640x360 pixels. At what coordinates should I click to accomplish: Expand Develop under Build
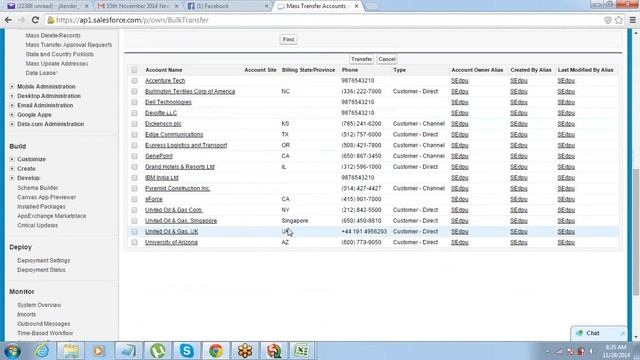(x=12, y=178)
